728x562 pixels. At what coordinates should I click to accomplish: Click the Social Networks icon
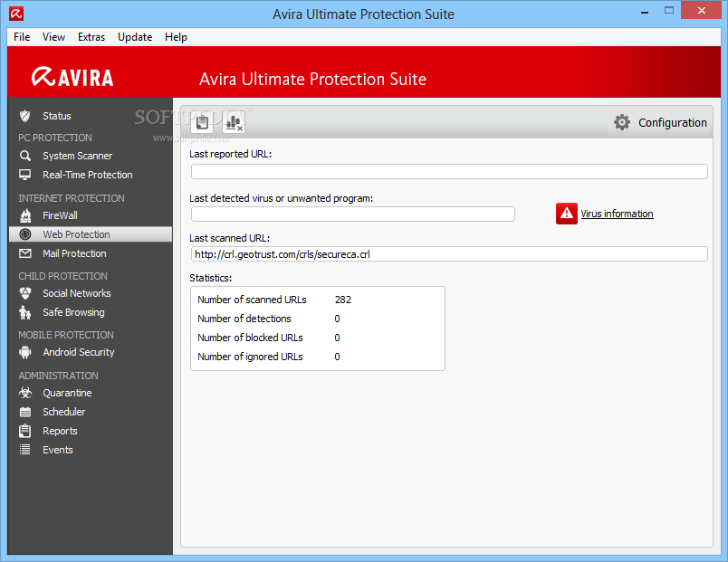[x=25, y=293]
